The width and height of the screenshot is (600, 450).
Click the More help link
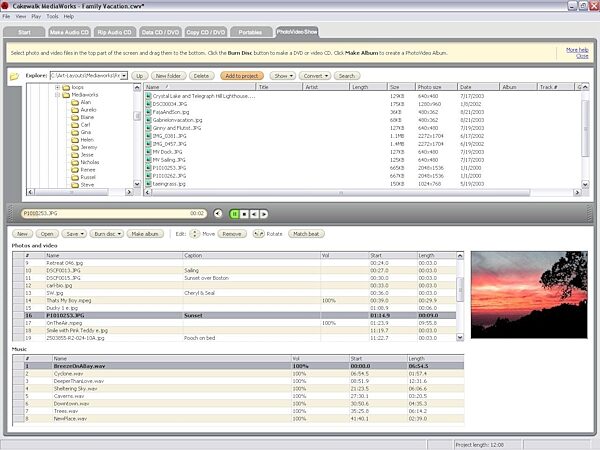(577, 50)
